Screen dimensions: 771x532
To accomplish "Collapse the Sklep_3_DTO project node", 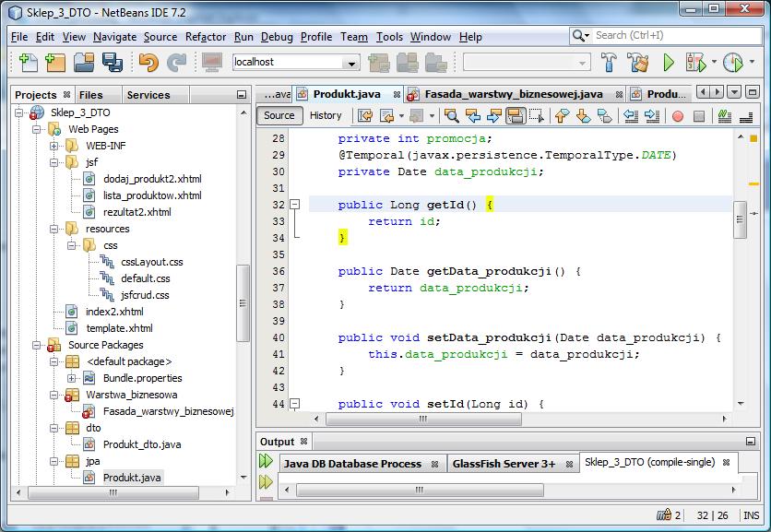I will click(x=18, y=112).
